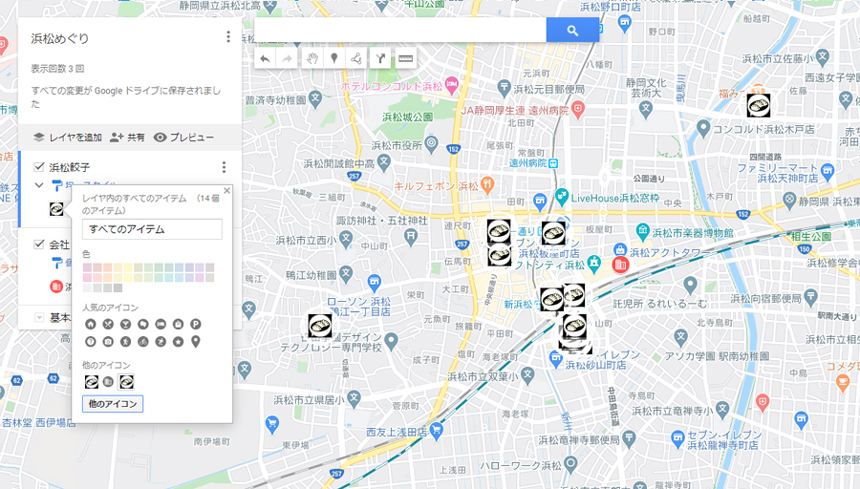Choose the walking person icon
860x489 pixels.
pyautogui.click(x=126, y=342)
